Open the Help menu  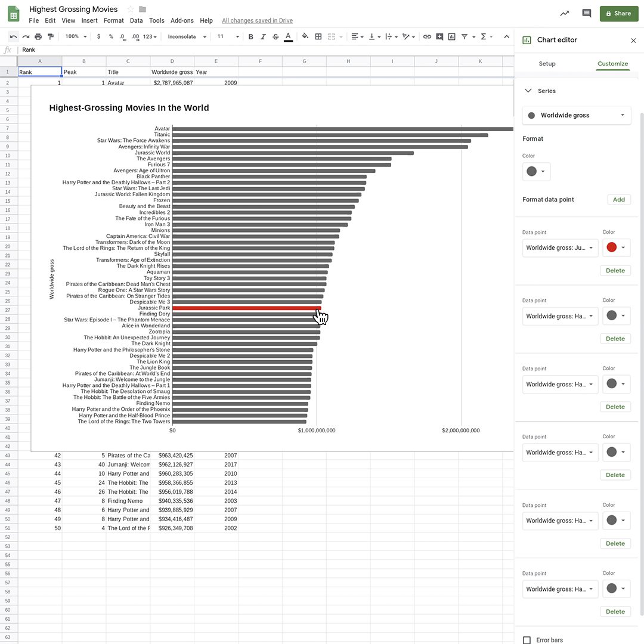click(x=206, y=20)
